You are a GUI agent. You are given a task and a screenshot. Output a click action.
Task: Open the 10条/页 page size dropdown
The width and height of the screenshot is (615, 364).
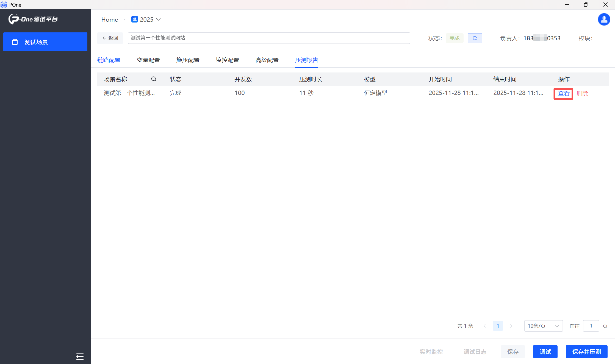pyautogui.click(x=543, y=326)
